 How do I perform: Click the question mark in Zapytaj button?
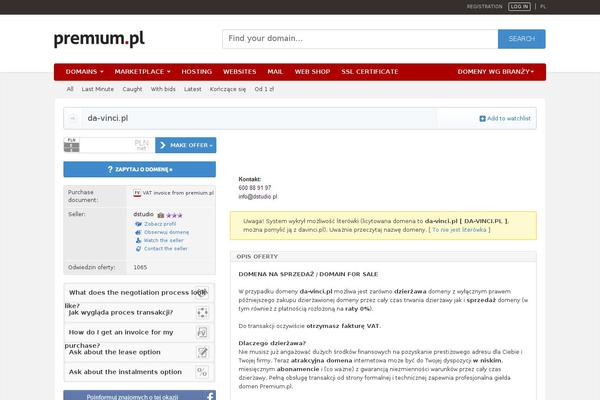tap(110, 169)
